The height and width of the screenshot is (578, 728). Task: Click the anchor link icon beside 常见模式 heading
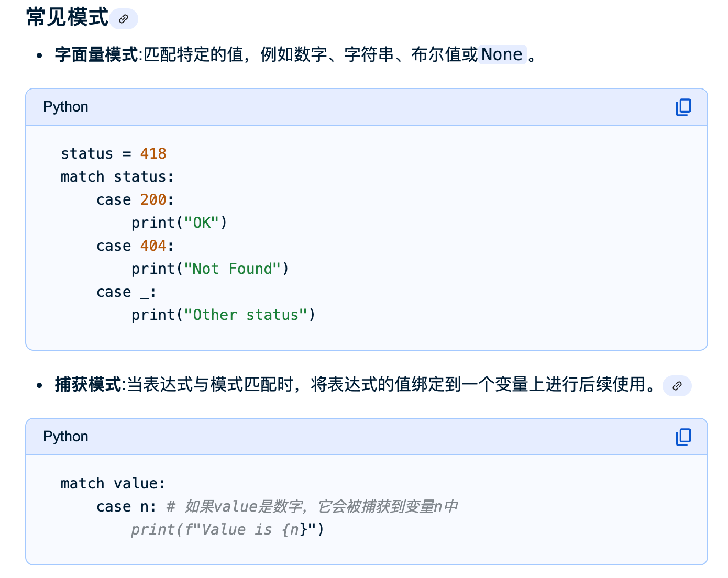[124, 19]
